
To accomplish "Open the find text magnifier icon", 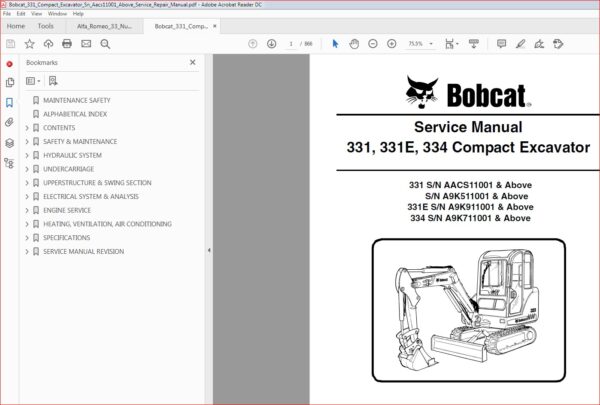I will click(105, 44).
